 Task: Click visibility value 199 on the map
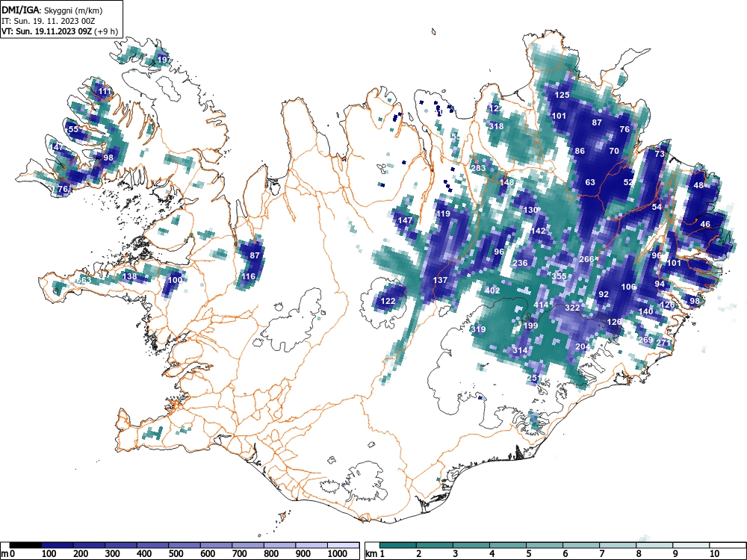[x=530, y=326]
